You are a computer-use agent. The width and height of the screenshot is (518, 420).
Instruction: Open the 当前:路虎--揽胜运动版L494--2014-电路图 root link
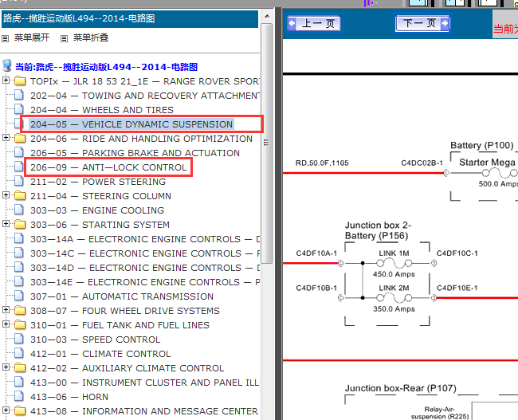click(106, 67)
